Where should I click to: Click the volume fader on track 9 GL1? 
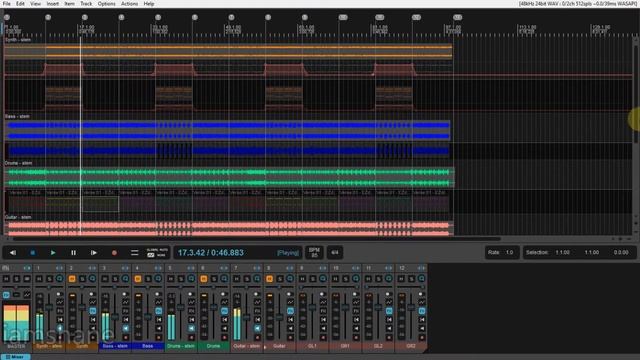[312, 308]
